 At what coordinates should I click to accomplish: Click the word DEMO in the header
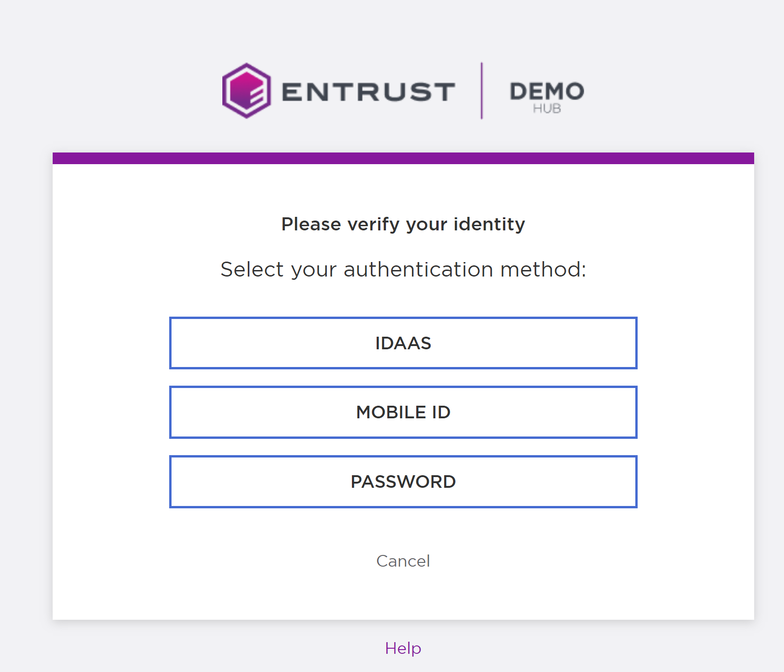tap(547, 90)
